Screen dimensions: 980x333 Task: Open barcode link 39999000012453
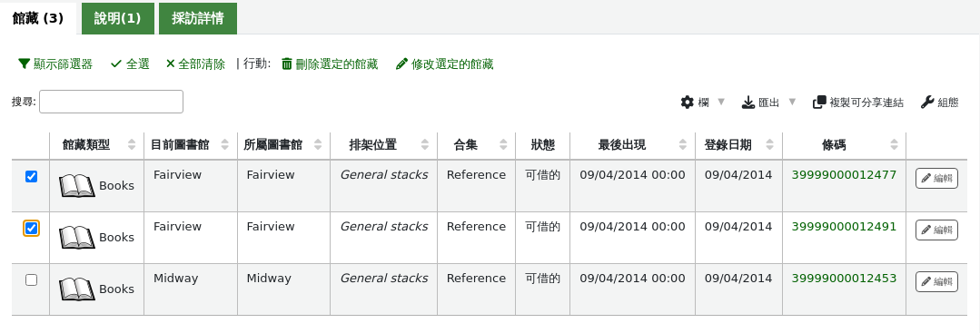[844, 278]
